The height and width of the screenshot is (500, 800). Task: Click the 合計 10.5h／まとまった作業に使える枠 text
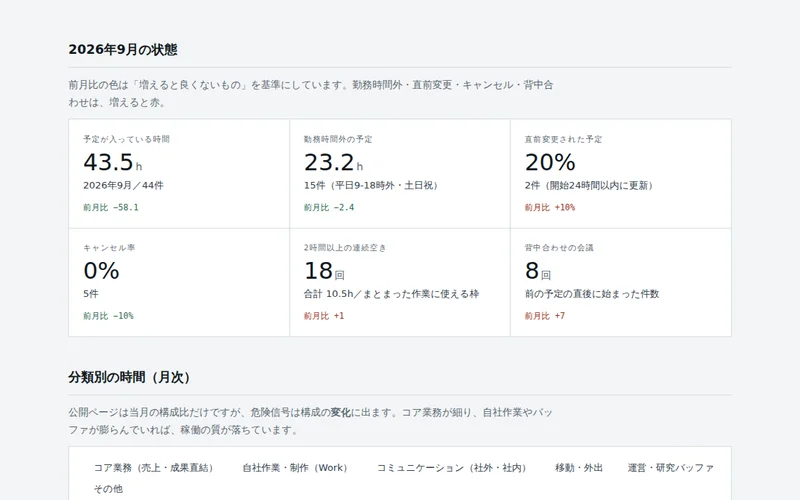pyautogui.click(x=391, y=294)
